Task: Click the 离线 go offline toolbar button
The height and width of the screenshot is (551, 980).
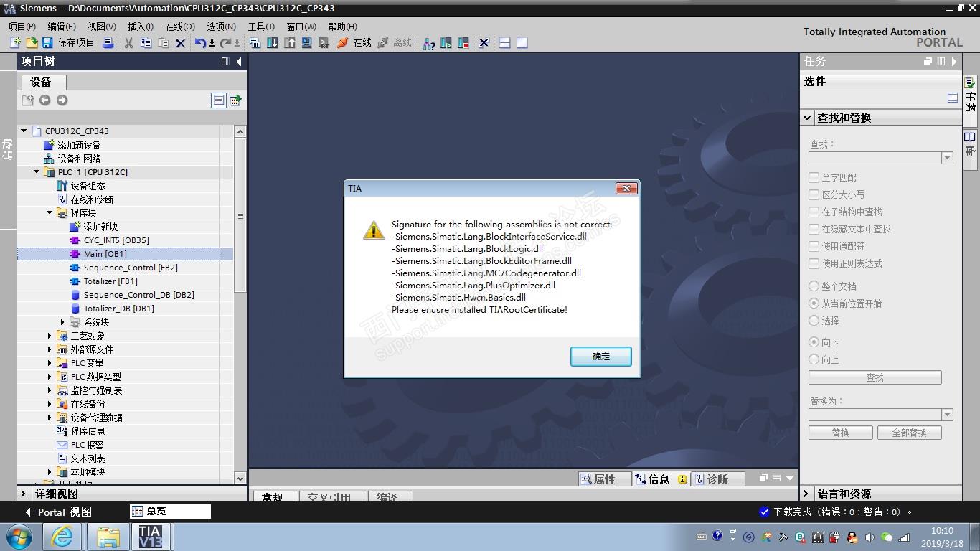Action: coord(395,43)
